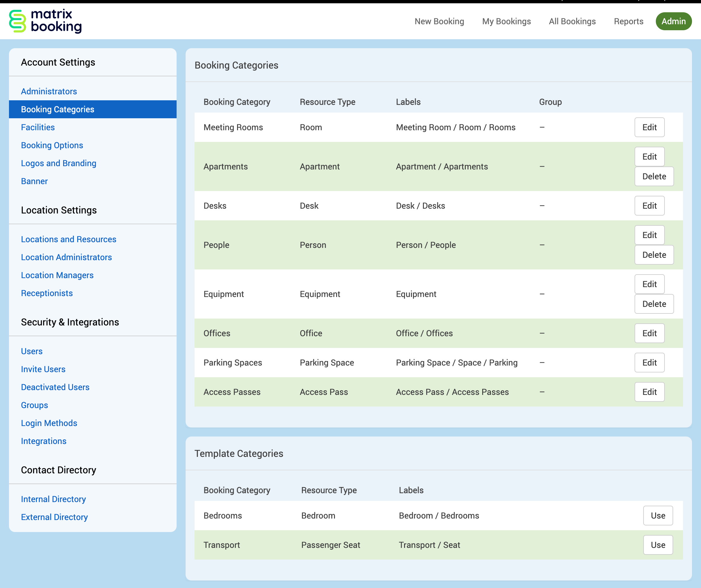Open the New Booking page

point(439,21)
